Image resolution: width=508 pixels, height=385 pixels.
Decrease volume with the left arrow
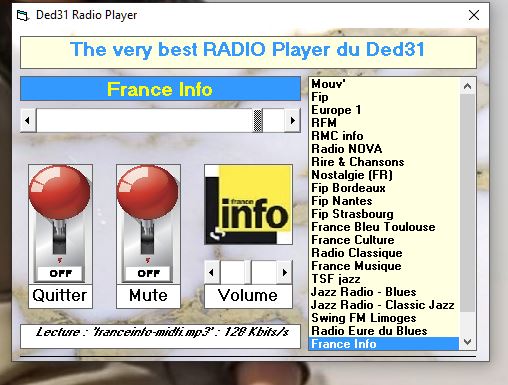[x=212, y=272]
